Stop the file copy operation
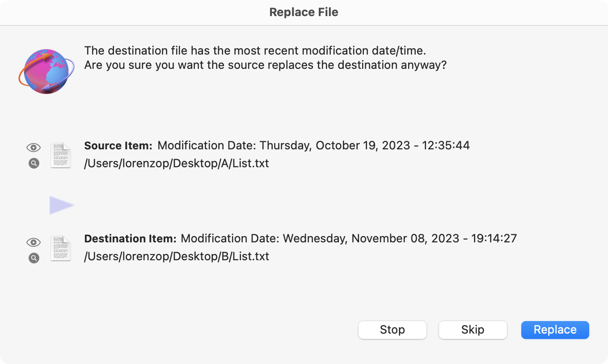 pos(393,330)
